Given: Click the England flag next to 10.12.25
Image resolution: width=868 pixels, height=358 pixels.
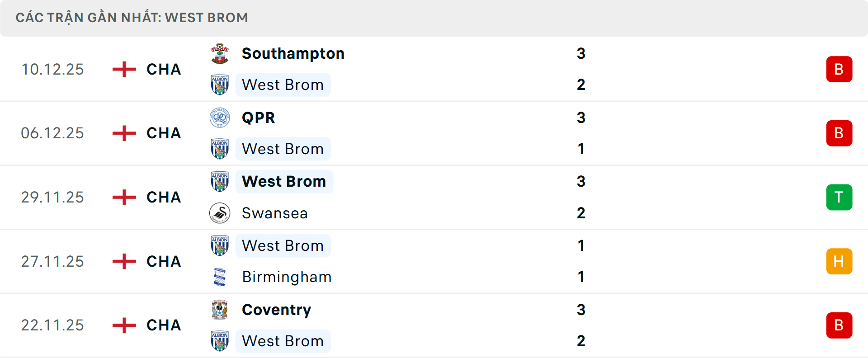Looking at the screenshot, I should (123, 69).
